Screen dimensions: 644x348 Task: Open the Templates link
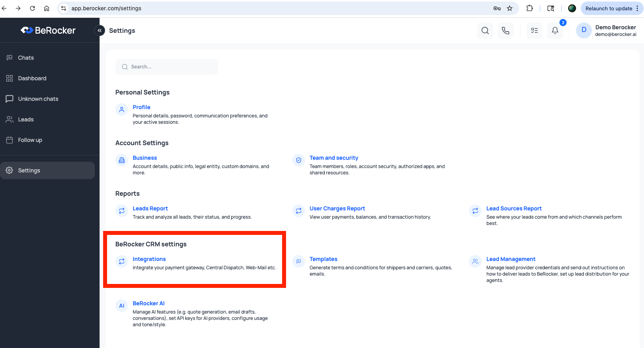coord(324,259)
